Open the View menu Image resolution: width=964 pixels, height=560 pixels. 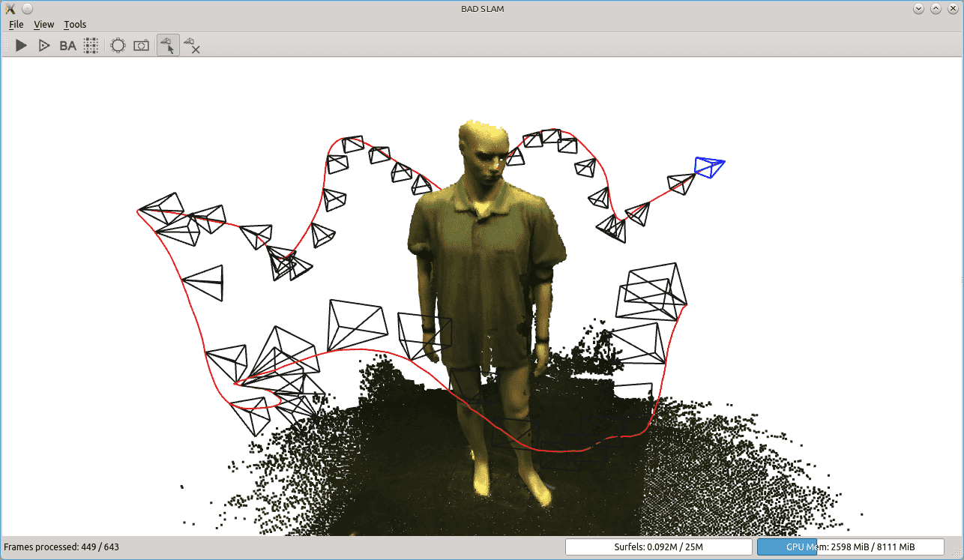tap(44, 25)
